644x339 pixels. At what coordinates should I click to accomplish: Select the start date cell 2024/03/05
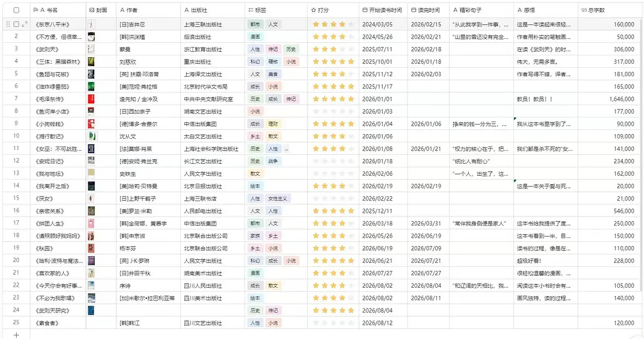pyautogui.click(x=383, y=24)
